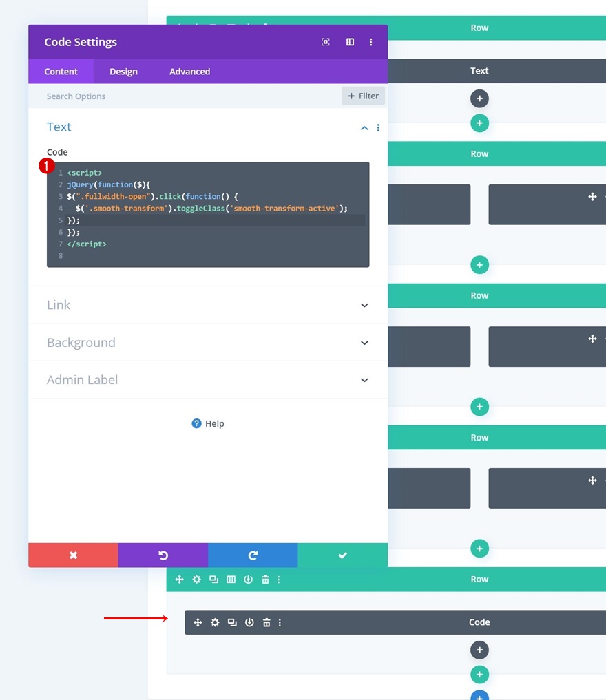Select the Text module bar
Viewport: 606px width, 700px height.
coord(497,70)
